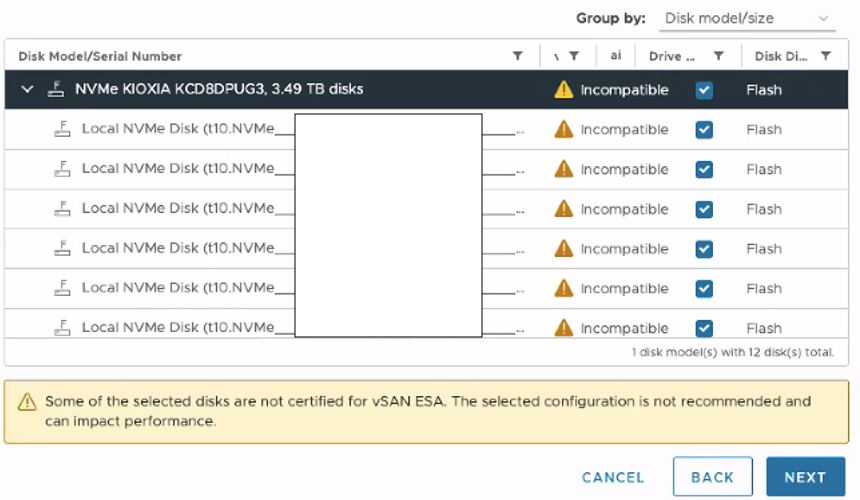
Task: Filter the Disk Model/Serial Number column
Action: [517, 56]
